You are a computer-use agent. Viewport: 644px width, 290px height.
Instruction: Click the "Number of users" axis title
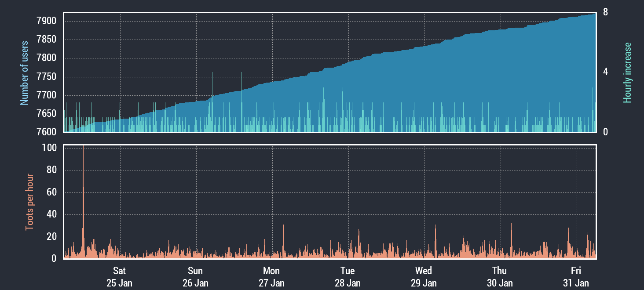(24, 73)
